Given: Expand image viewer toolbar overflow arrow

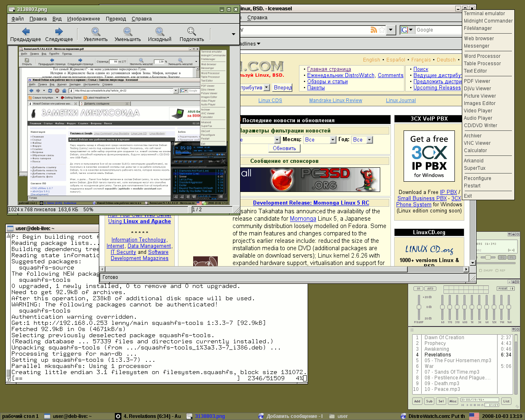Looking at the screenshot, I should 233,34.
